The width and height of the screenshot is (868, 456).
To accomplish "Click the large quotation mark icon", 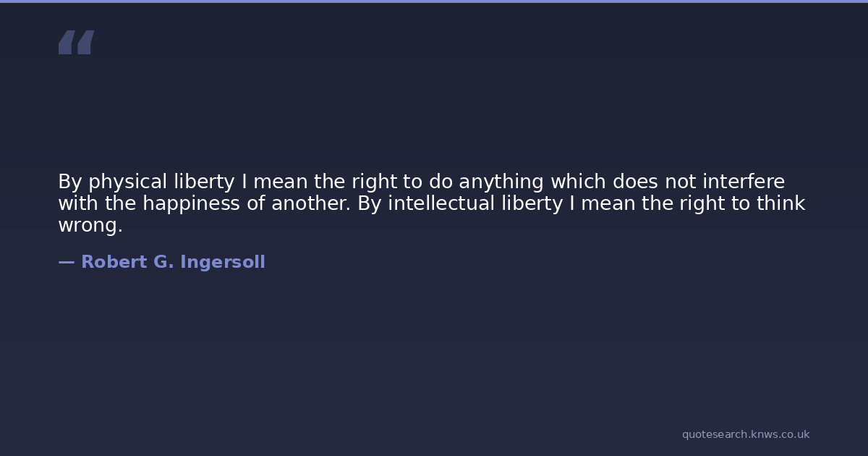I will (x=76, y=43).
